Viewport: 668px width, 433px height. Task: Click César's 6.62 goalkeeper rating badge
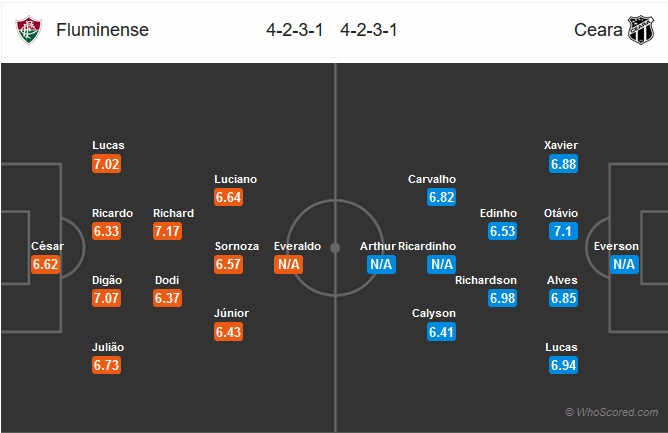45,264
